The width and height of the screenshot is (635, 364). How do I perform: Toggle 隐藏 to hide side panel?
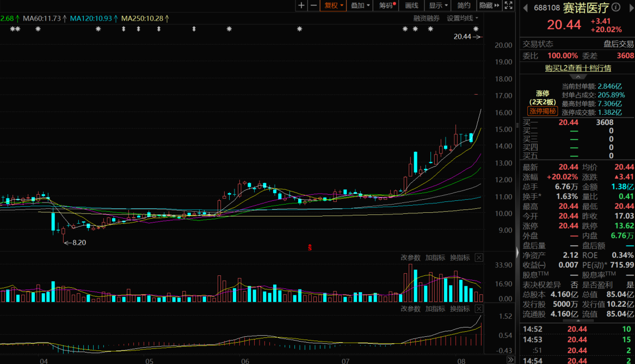point(489,5)
